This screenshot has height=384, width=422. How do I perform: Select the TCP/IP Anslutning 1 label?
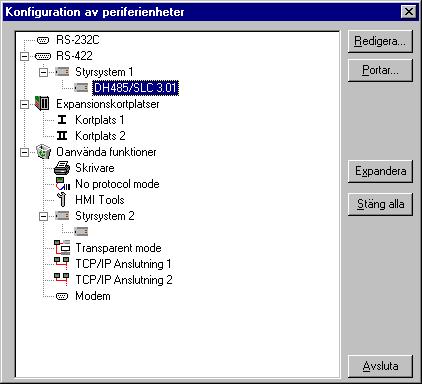tap(123, 264)
